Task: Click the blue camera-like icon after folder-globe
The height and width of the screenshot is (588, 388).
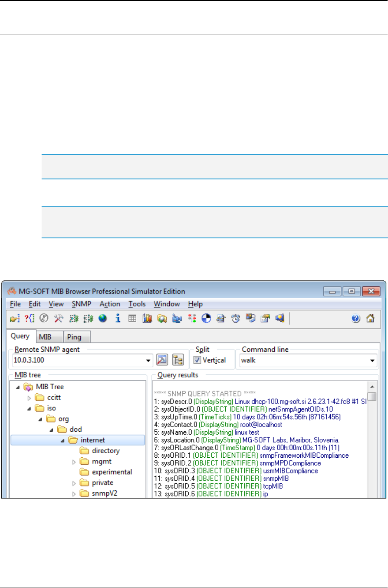Action: [x=177, y=318]
